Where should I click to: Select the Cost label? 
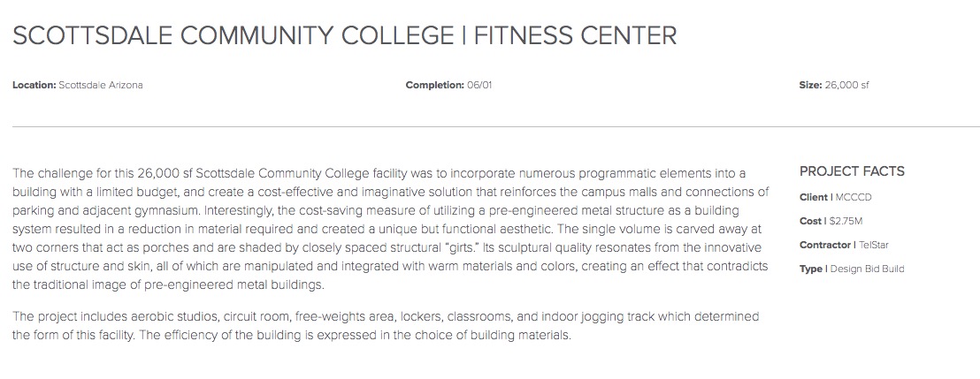tap(811, 221)
